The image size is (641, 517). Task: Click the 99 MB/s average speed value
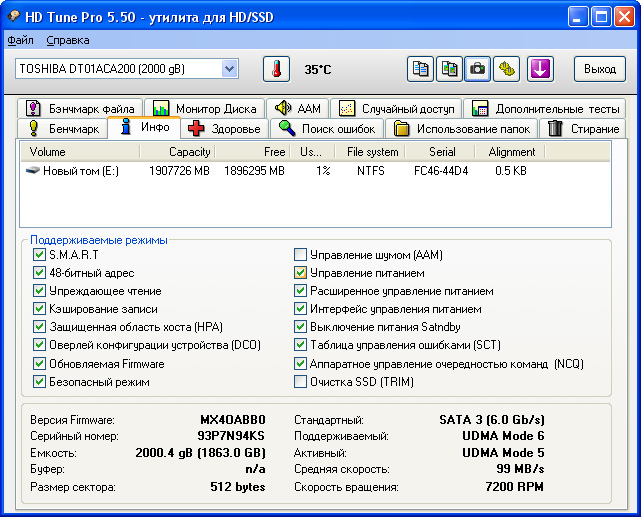coord(520,469)
